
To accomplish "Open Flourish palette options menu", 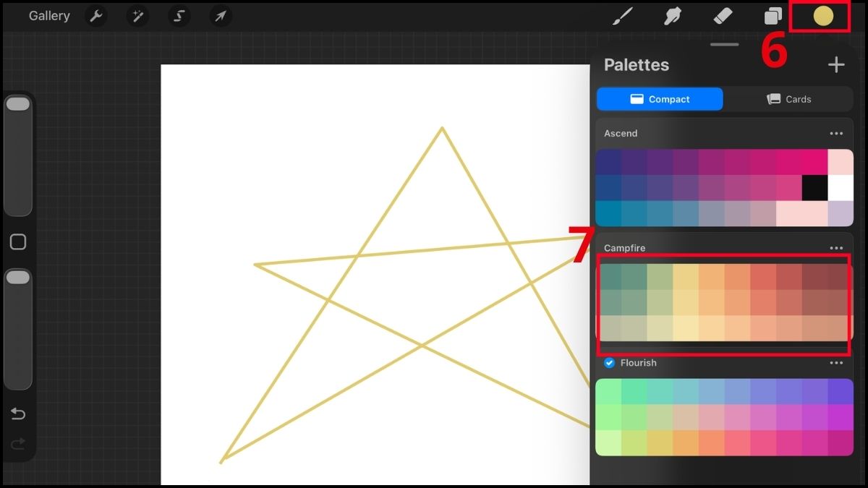I will [x=837, y=363].
